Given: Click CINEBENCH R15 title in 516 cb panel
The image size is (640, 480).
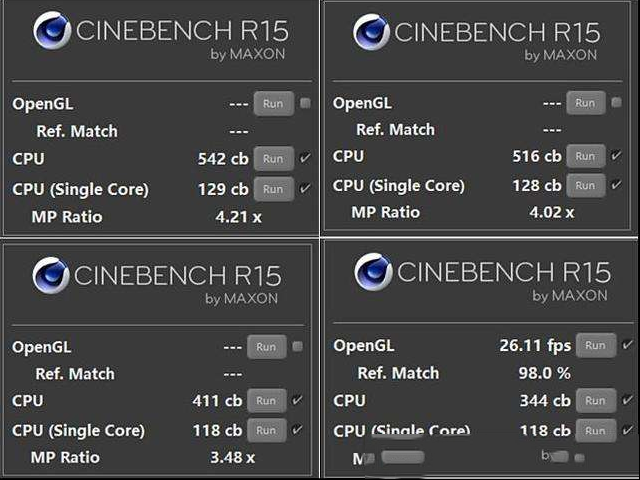Looking at the screenshot, I should (497, 32).
